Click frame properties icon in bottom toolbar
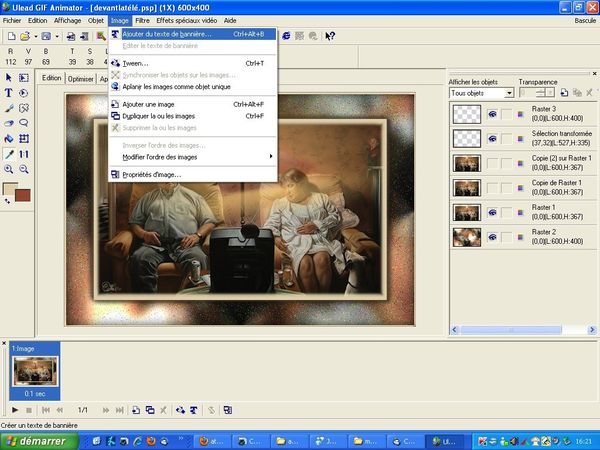Viewport: 600px width, 450px height. pos(228,410)
